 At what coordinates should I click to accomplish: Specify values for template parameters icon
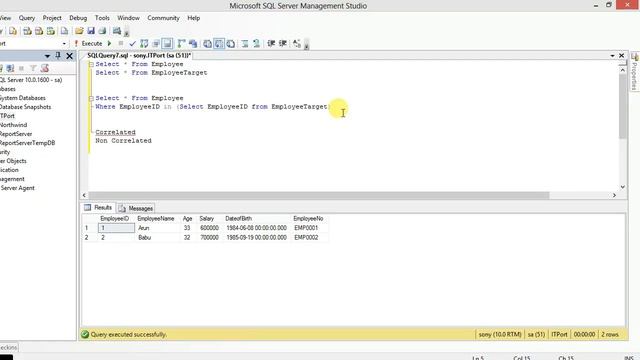point(297,43)
